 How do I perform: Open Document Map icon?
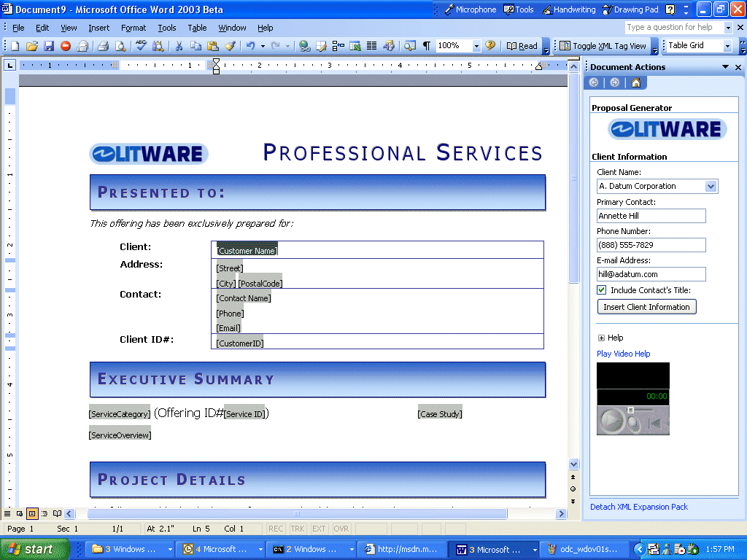click(410, 46)
